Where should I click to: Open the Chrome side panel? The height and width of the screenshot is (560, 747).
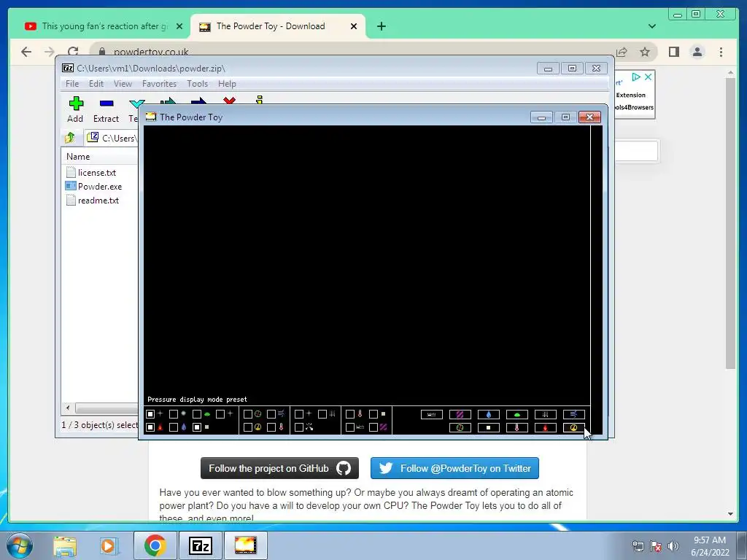673,52
